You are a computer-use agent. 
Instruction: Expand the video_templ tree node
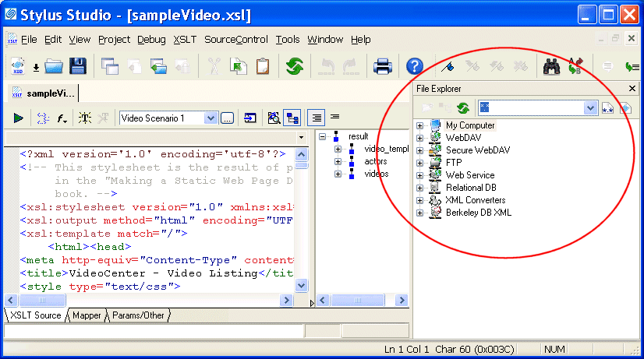tap(338, 149)
